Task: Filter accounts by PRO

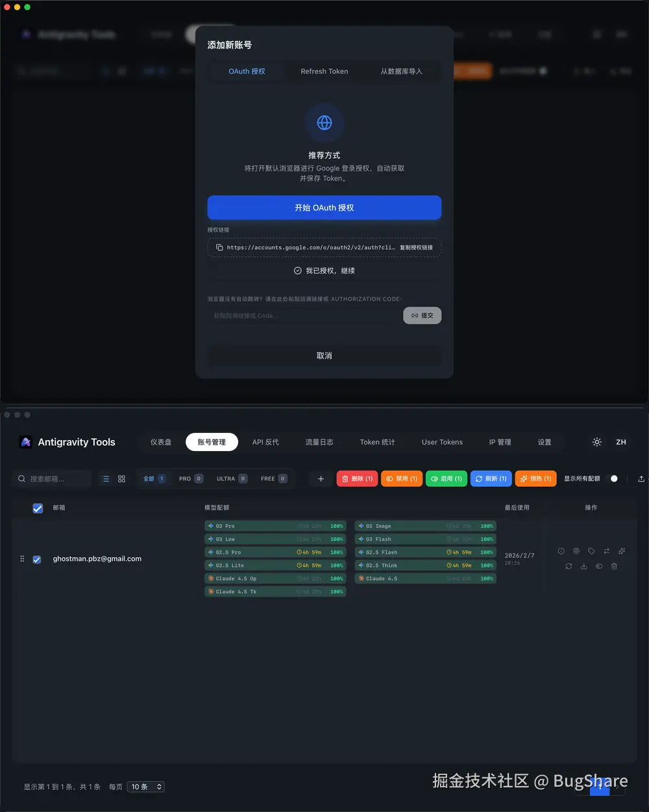Action: pos(191,478)
